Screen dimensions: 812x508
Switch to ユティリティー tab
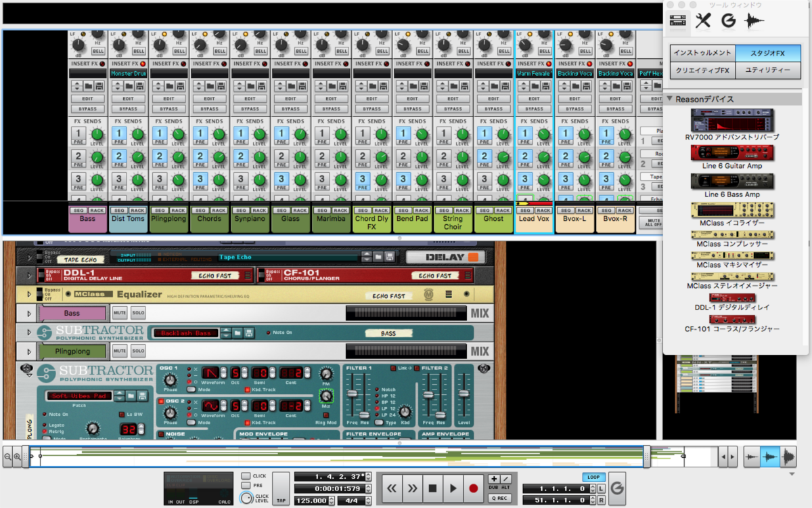coord(767,70)
